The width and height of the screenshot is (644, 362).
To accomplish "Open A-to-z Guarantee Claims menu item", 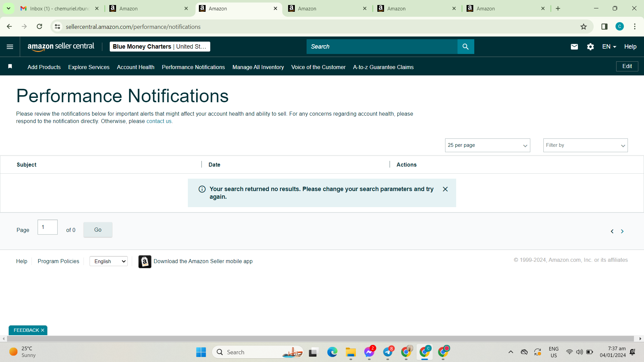I will tap(383, 67).
